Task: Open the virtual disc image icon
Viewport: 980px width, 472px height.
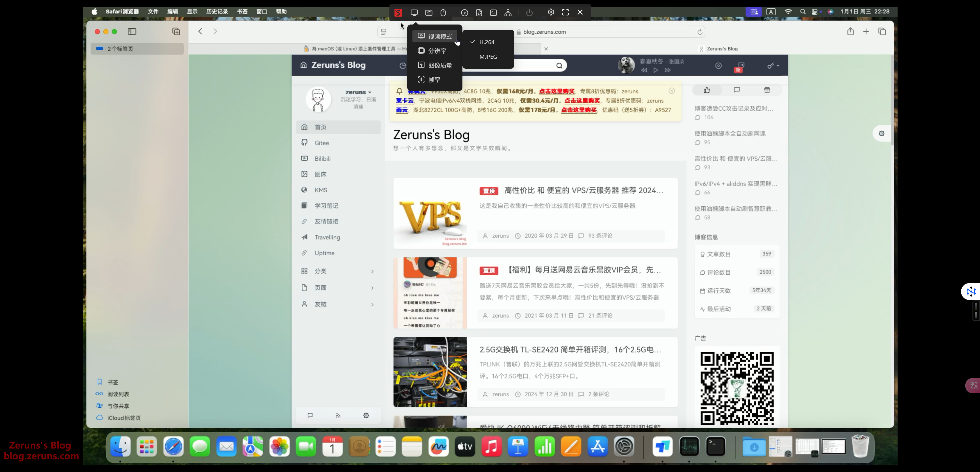Action: click(x=464, y=13)
